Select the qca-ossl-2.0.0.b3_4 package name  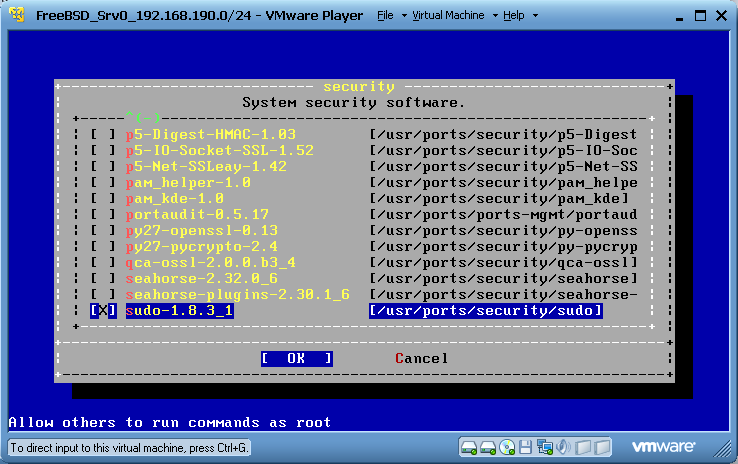point(211,263)
